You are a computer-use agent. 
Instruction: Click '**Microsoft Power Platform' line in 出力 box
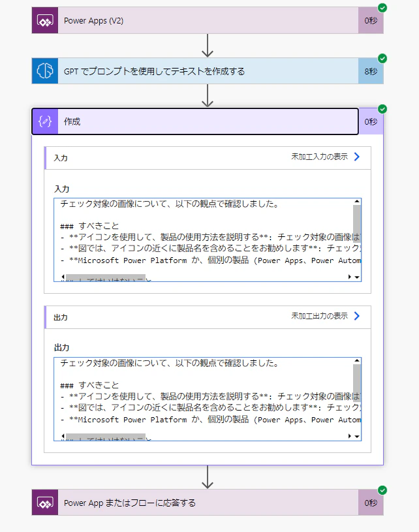tap(210, 419)
